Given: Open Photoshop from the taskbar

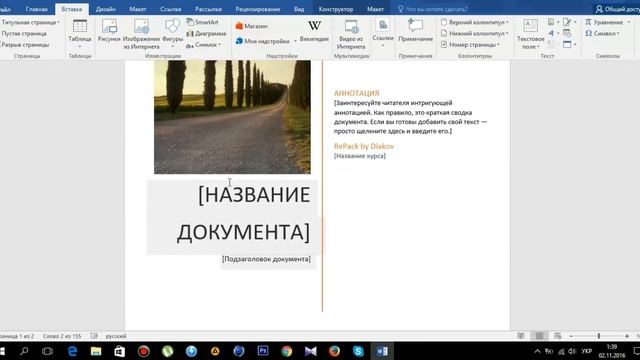Looking at the screenshot, I should click(x=263, y=351).
